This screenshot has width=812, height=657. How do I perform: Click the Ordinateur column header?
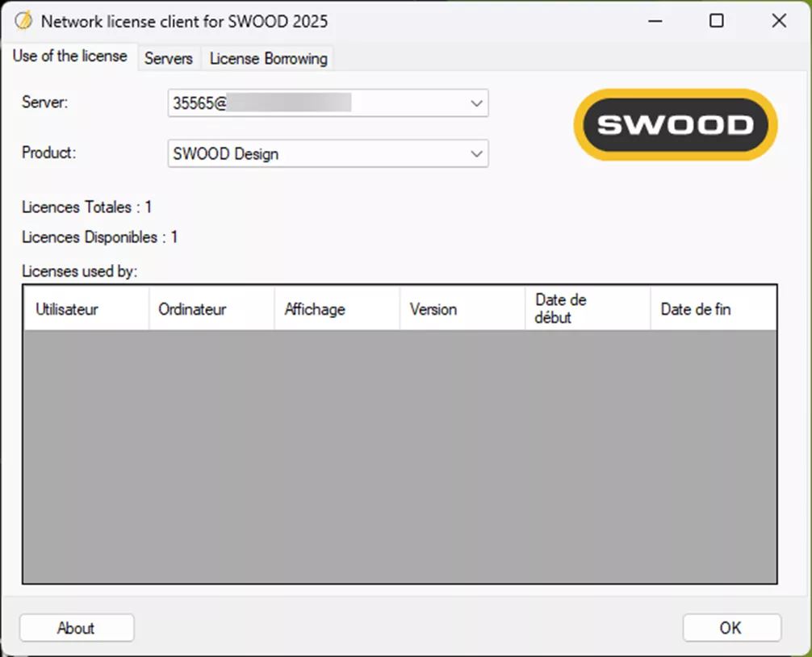coord(210,308)
